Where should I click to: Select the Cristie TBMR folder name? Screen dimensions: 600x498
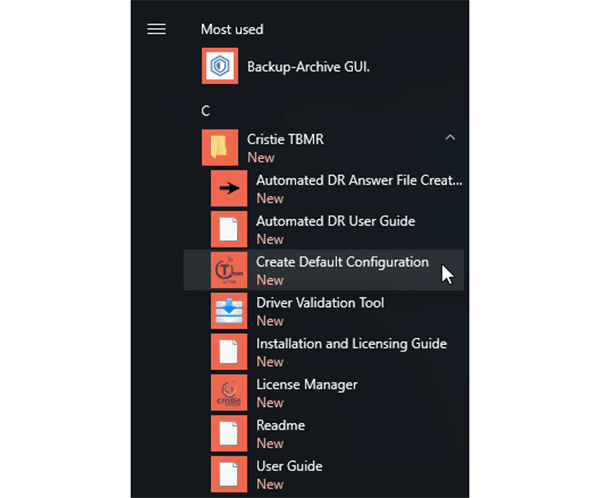[285, 139]
